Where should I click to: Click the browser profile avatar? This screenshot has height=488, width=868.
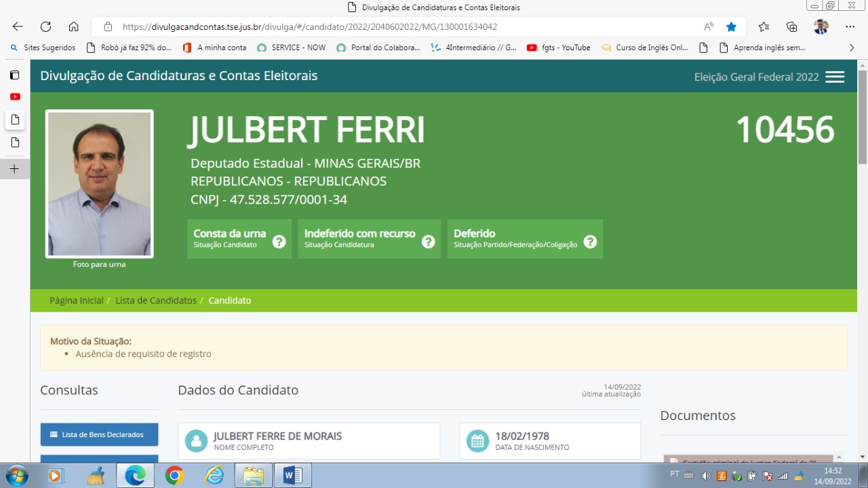pos(821,26)
